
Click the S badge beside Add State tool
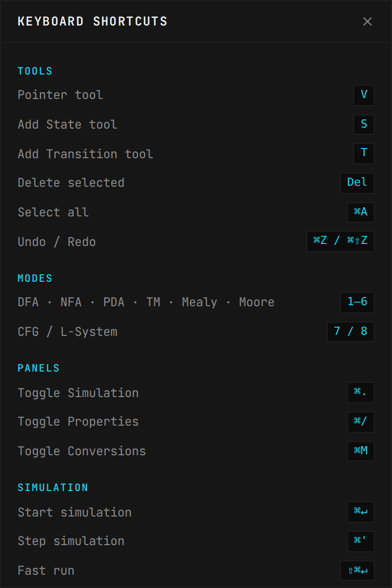pyautogui.click(x=363, y=125)
